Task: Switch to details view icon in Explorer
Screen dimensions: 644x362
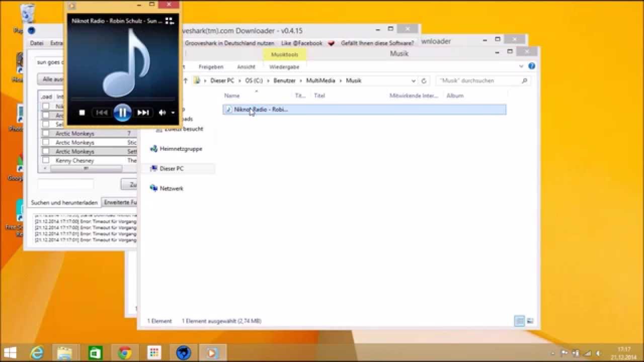Action: click(520, 321)
